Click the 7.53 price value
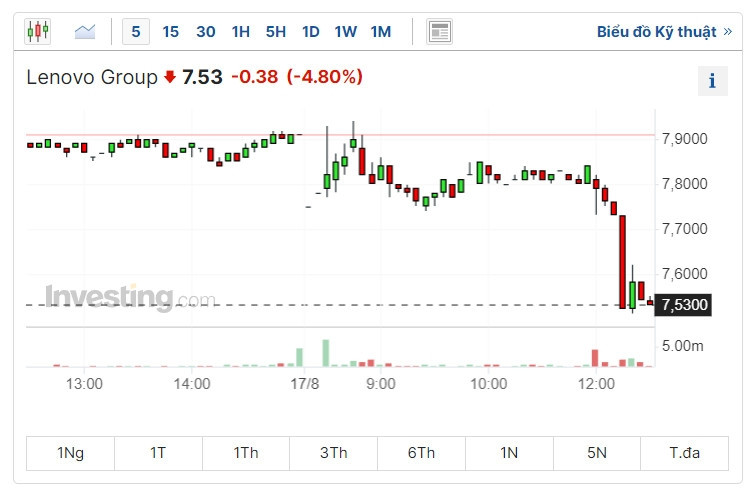 [202, 77]
